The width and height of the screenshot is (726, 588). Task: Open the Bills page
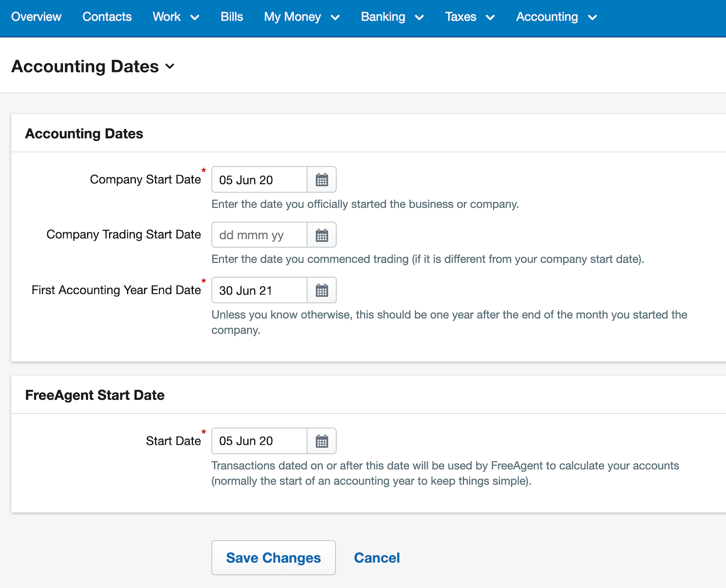click(x=232, y=17)
